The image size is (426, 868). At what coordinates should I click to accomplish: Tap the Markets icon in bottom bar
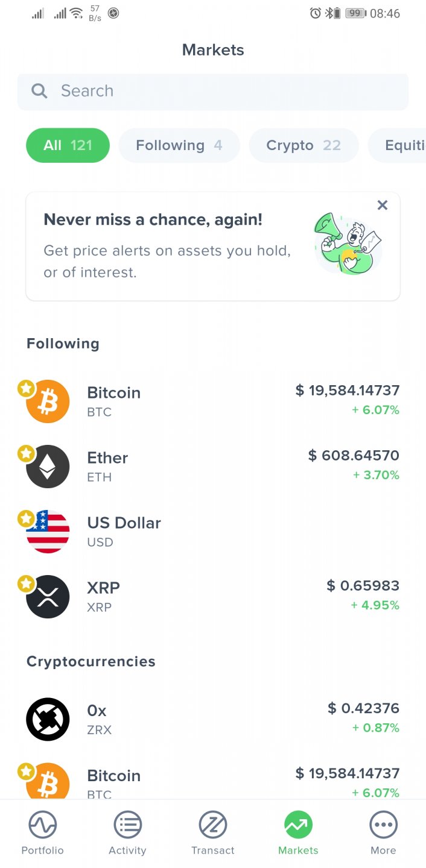(298, 825)
